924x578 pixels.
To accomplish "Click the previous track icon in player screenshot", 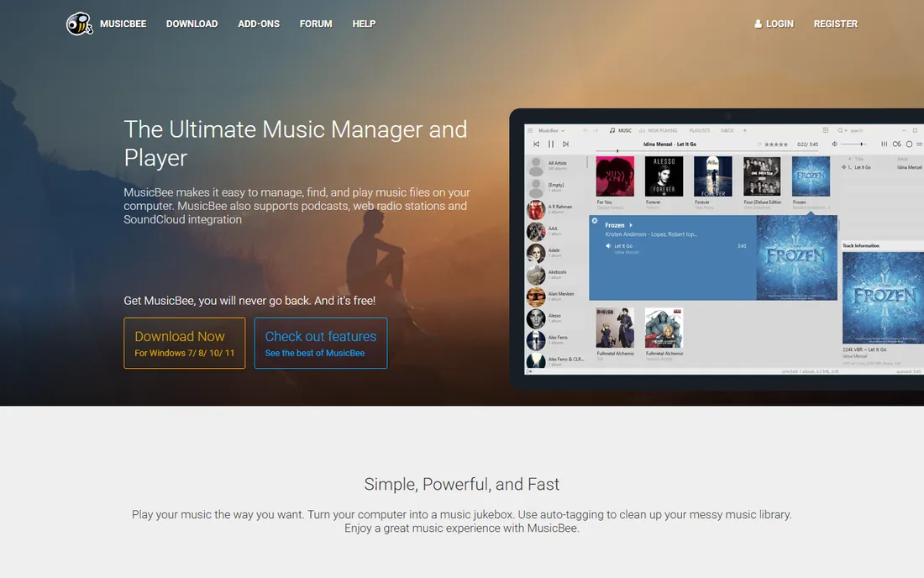I will (536, 144).
